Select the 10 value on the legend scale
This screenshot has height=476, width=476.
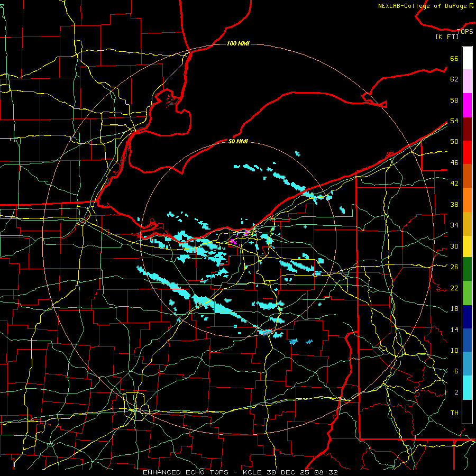click(x=454, y=350)
